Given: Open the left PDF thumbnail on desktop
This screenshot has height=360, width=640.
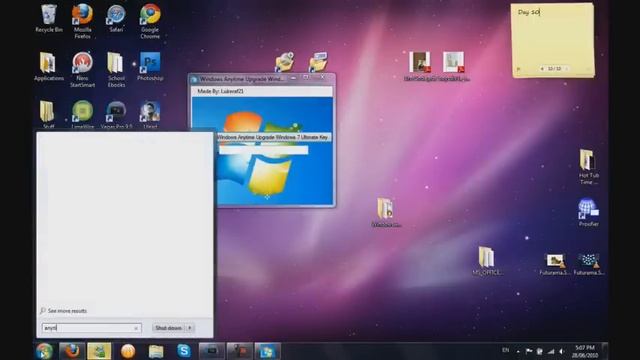Looking at the screenshot, I should click(x=420, y=66).
